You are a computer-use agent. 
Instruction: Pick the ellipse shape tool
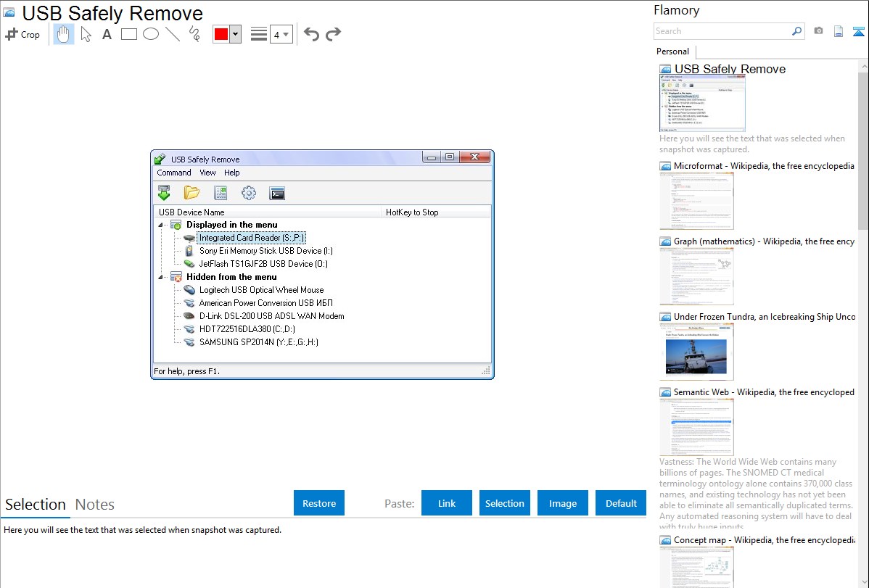151,34
